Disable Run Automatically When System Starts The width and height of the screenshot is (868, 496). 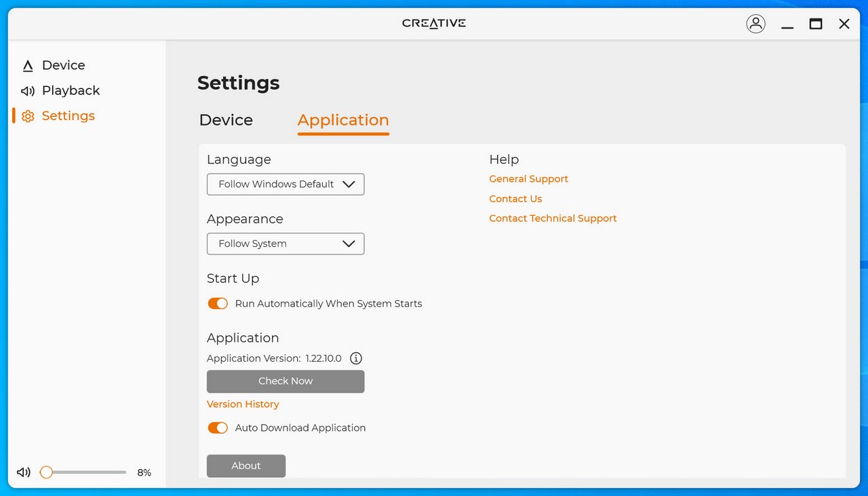tap(218, 303)
